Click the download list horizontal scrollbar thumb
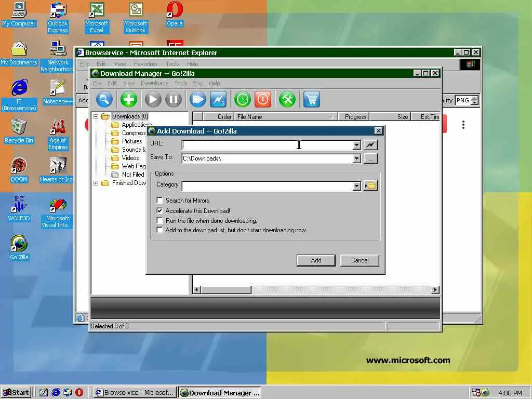The width and height of the screenshot is (532, 399). [x=226, y=290]
